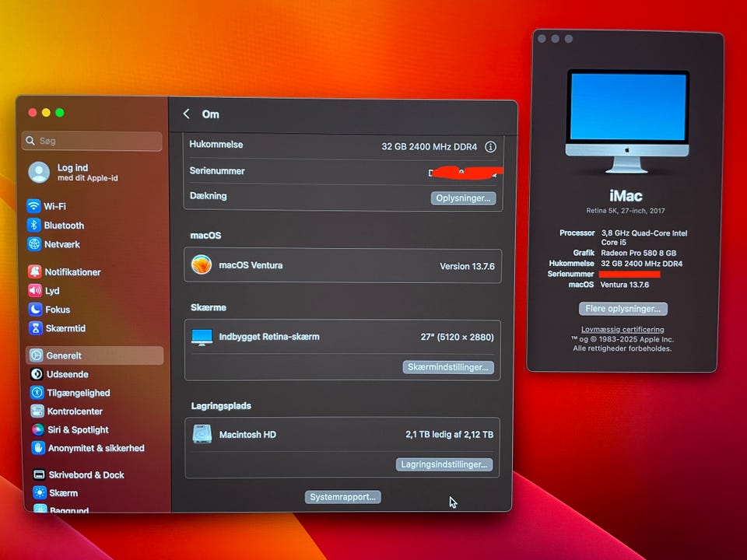Click the Indbygget Retina-skærm display icon

[202, 337]
